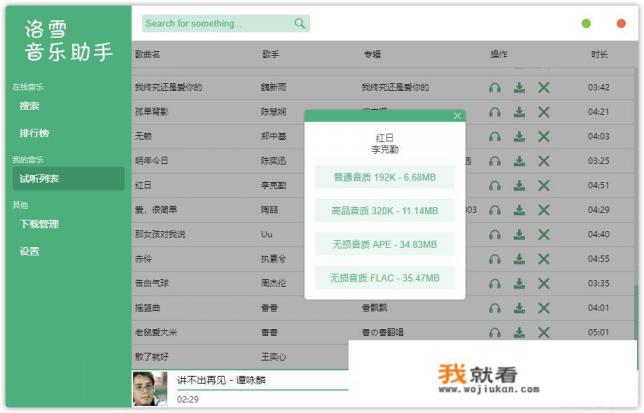
Task: Play 明年今日 with headphone icon
Action: pos(495,161)
